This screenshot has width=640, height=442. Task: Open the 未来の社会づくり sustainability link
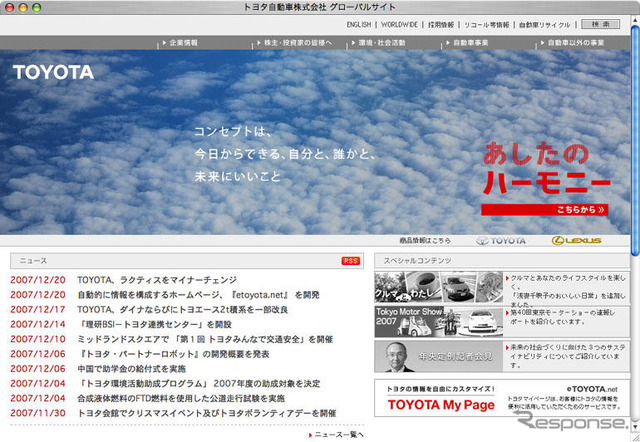click(567, 356)
